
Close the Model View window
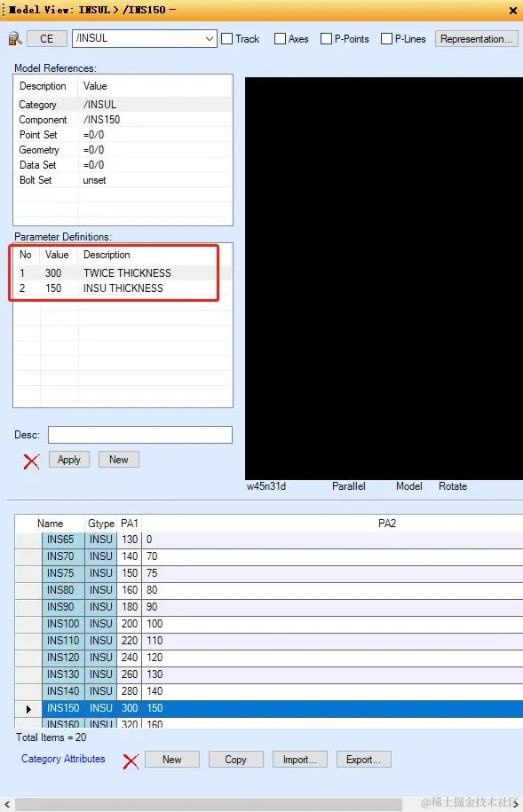513,10
